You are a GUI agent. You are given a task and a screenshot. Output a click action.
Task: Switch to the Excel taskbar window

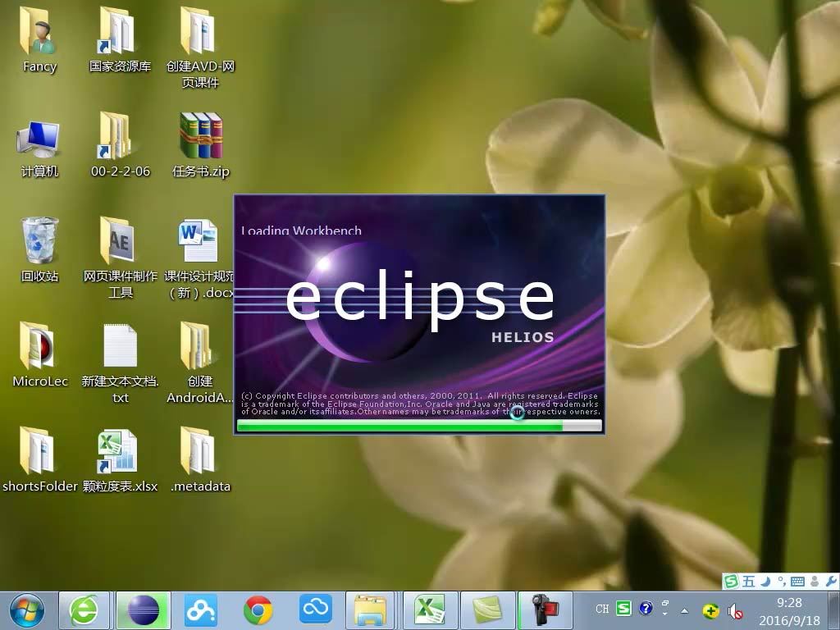(430, 610)
